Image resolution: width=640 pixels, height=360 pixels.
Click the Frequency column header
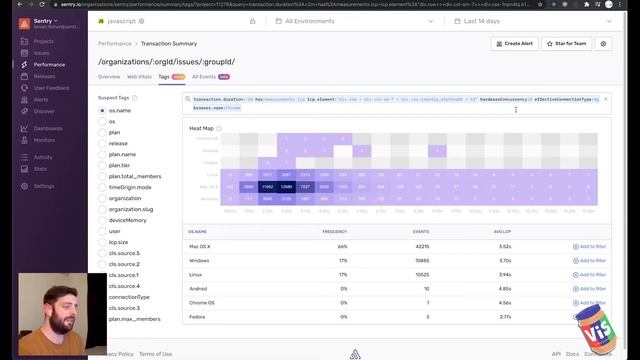click(x=335, y=232)
